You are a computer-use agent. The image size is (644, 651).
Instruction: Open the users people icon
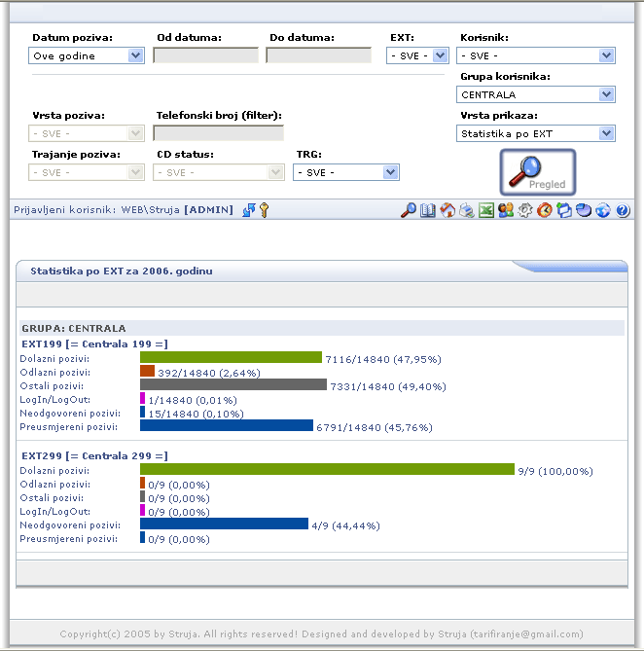pyautogui.click(x=506, y=210)
